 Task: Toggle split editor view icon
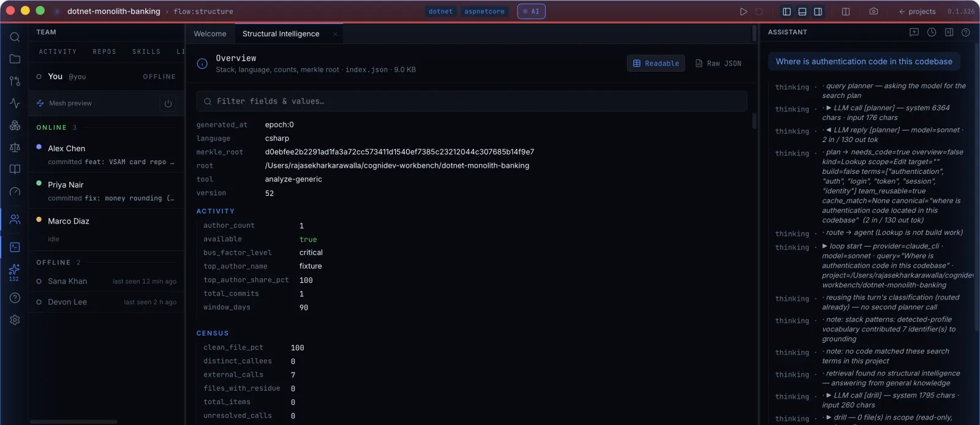(846, 11)
